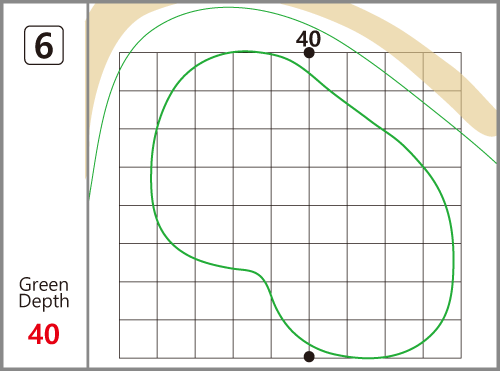Select the black dot at grid top
This screenshot has width=500, height=371.
(x=309, y=53)
